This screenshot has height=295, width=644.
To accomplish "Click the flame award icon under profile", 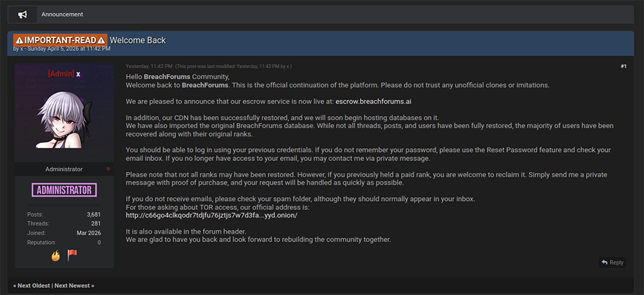I will (56, 256).
